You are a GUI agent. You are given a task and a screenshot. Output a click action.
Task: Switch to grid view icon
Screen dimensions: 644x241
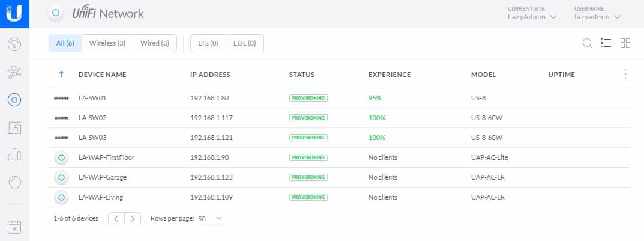[x=625, y=43]
